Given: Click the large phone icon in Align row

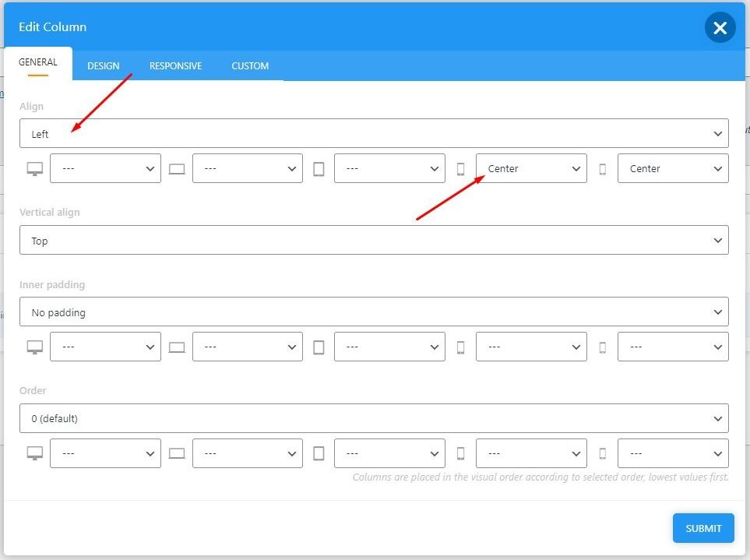Looking at the screenshot, I should pos(460,169).
